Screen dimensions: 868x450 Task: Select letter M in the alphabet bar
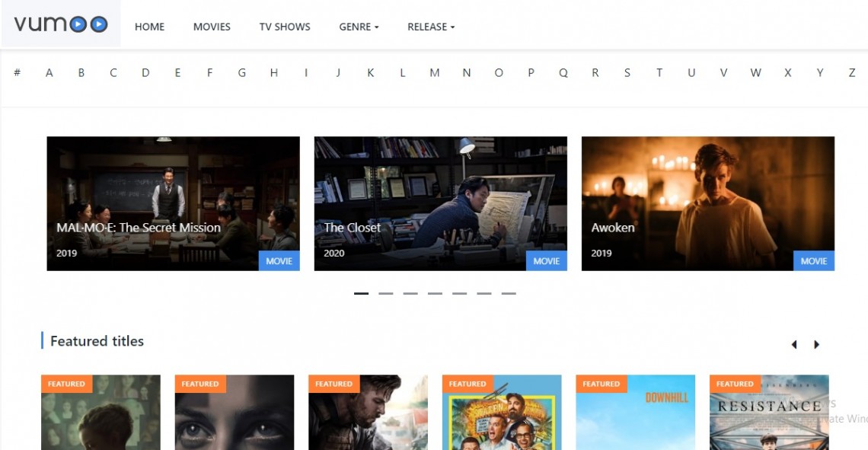[x=434, y=72]
